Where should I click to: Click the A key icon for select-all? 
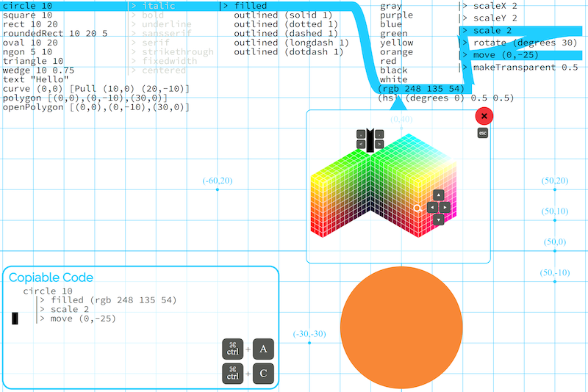(264, 349)
